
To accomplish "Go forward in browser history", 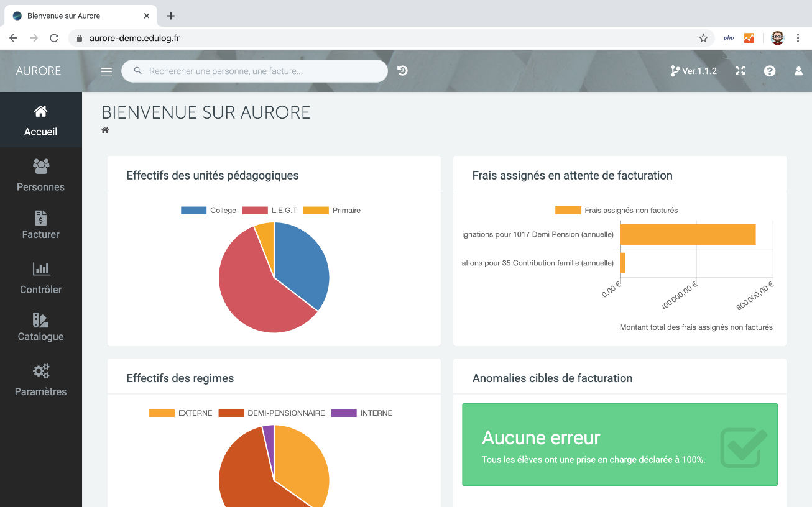I will pyautogui.click(x=34, y=38).
